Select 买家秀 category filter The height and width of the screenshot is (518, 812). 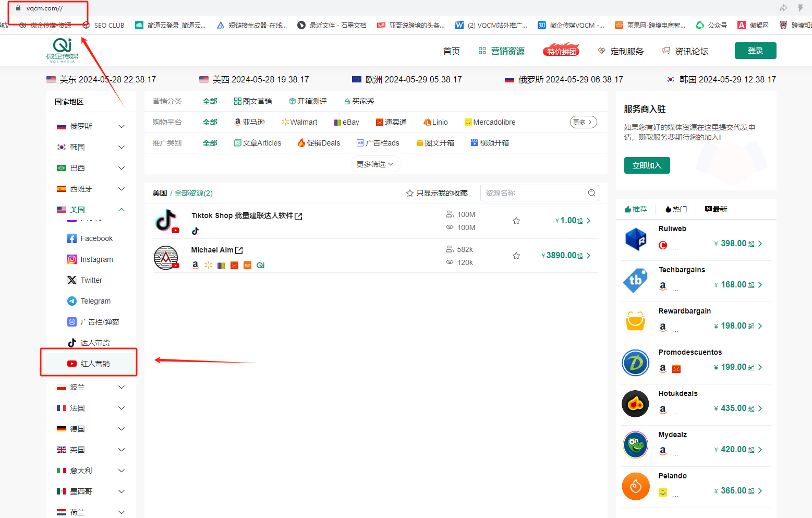click(359, 101)
